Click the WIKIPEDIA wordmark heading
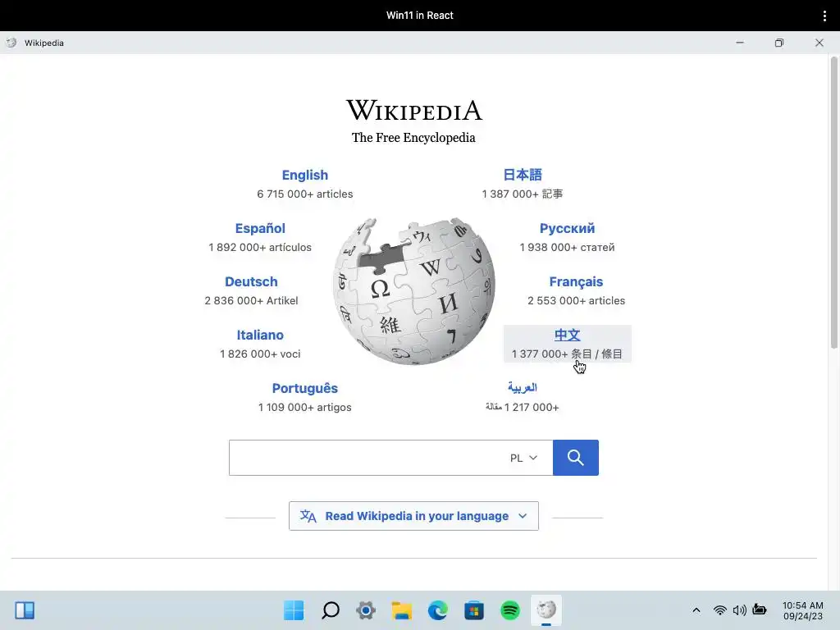Image resolution: width=840 pixels, height=630 pixels. [413, 111]
